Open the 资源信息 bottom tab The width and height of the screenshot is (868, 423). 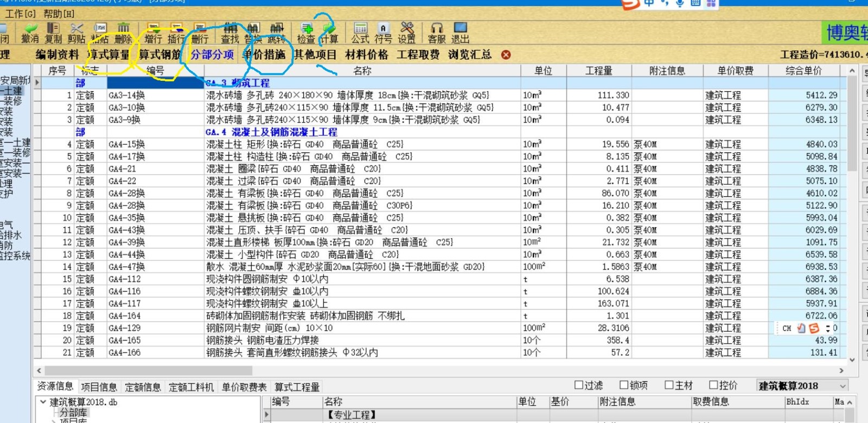[55, 386]
